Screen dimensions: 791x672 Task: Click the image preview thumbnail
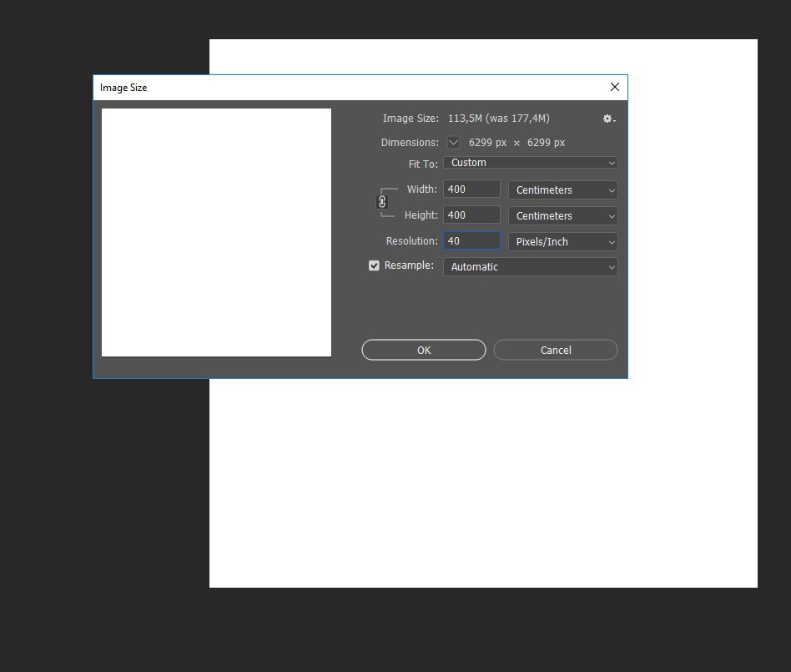(216, 232)
